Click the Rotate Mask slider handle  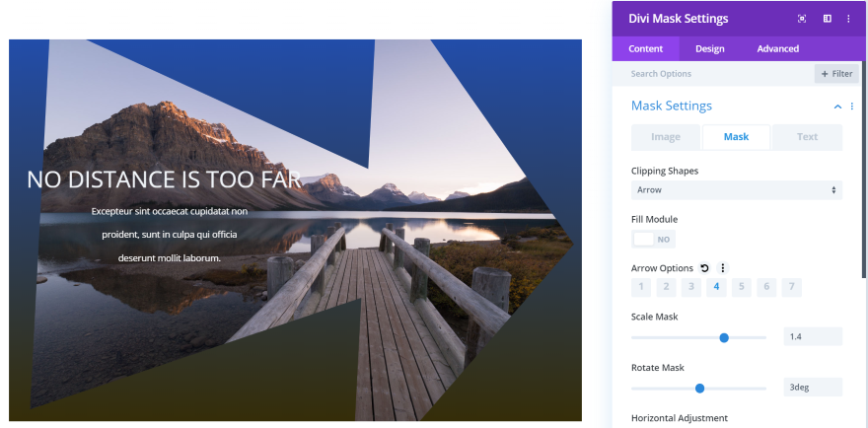tap(699, 389)
